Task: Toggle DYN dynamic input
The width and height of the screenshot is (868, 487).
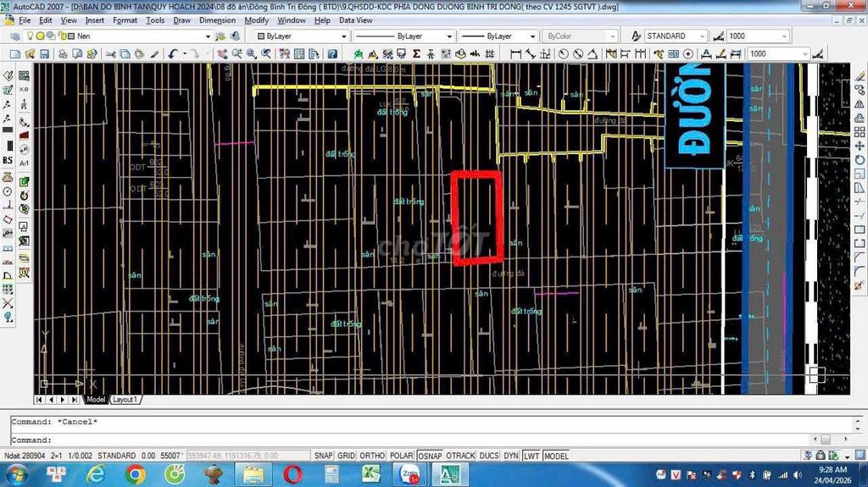Action: point(511,456)
